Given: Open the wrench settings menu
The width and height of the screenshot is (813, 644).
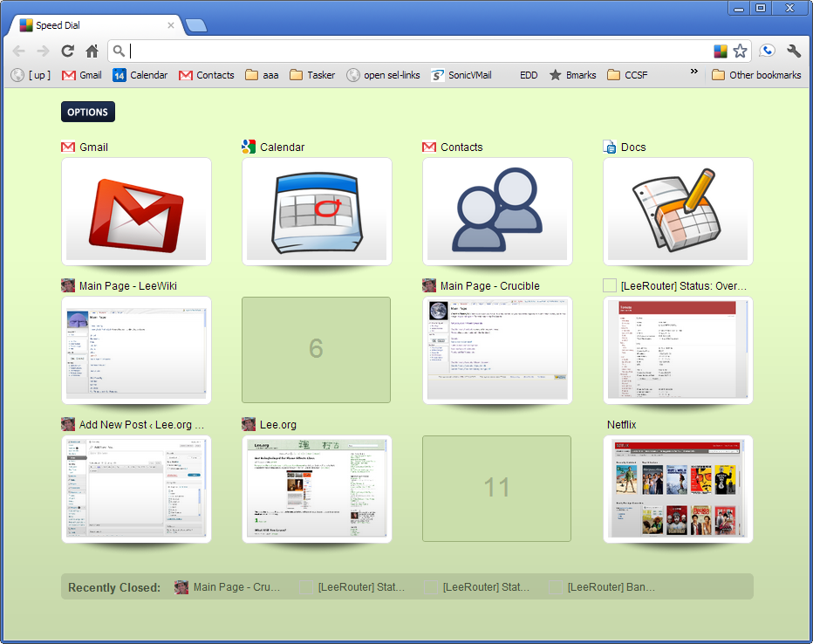Looking at the screenshot, I should coord(794,51).
